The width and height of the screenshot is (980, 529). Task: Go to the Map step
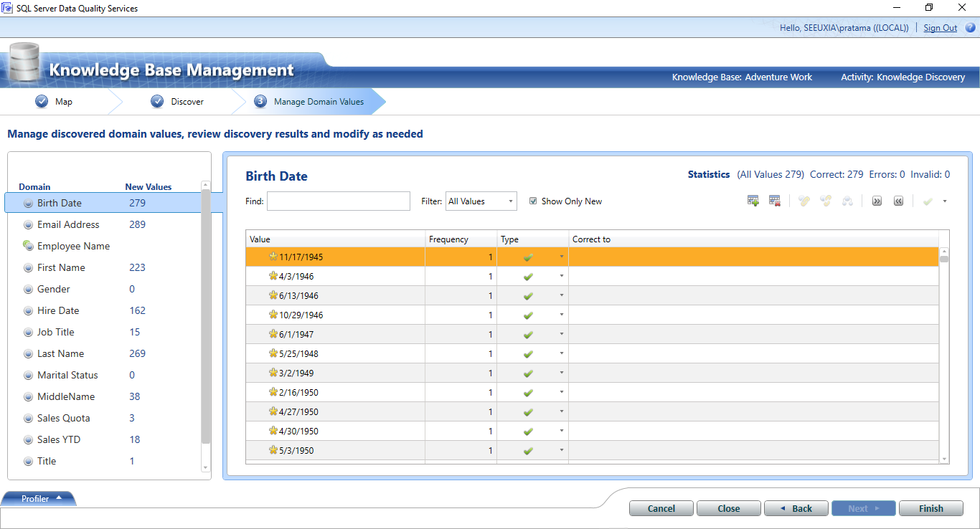[54, 102]
